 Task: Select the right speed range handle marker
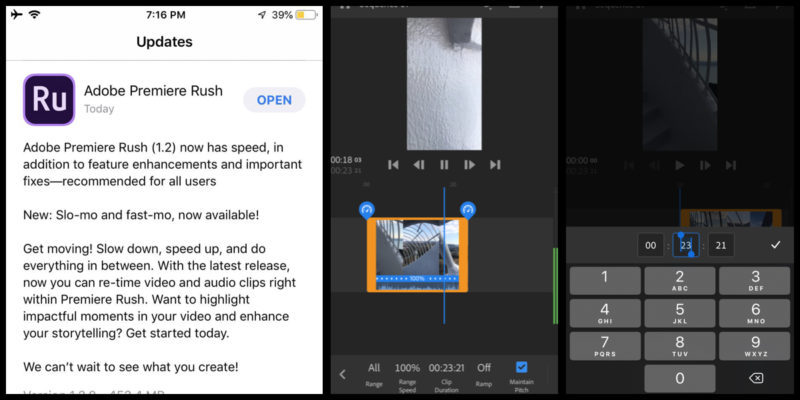tap(468, 210)
